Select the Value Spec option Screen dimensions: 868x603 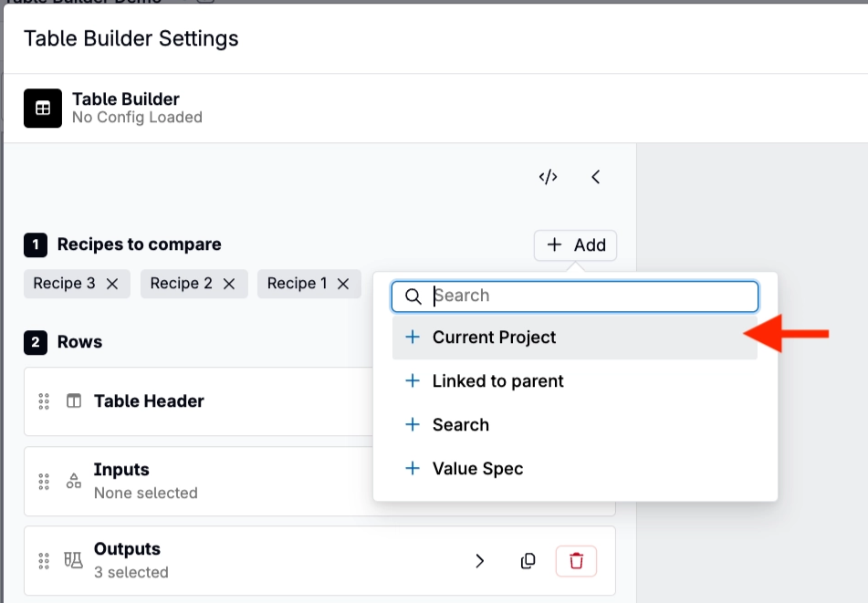575,468
